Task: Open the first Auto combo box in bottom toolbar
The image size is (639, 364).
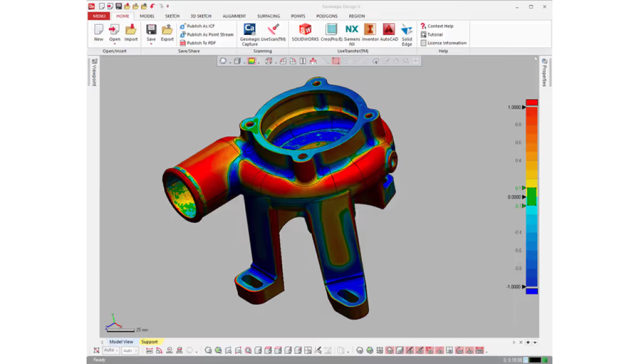Action: [111, 350]
